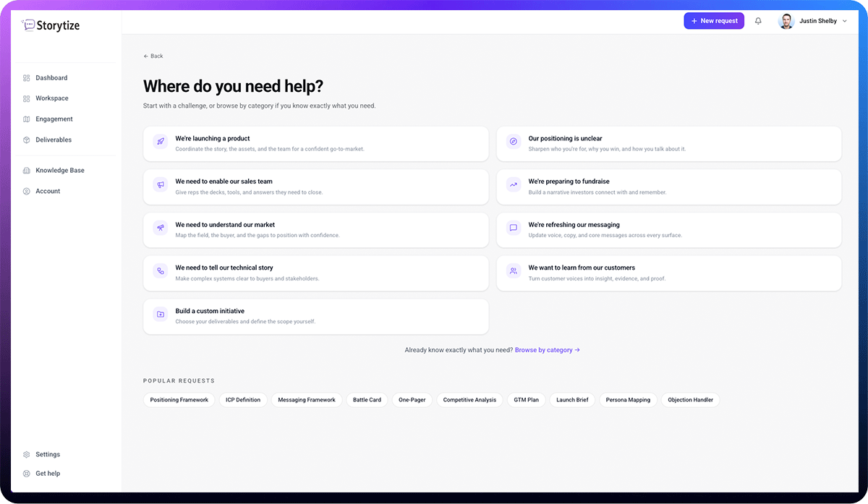
Task: Click the Storytize logo
Action: pos(51,25)
